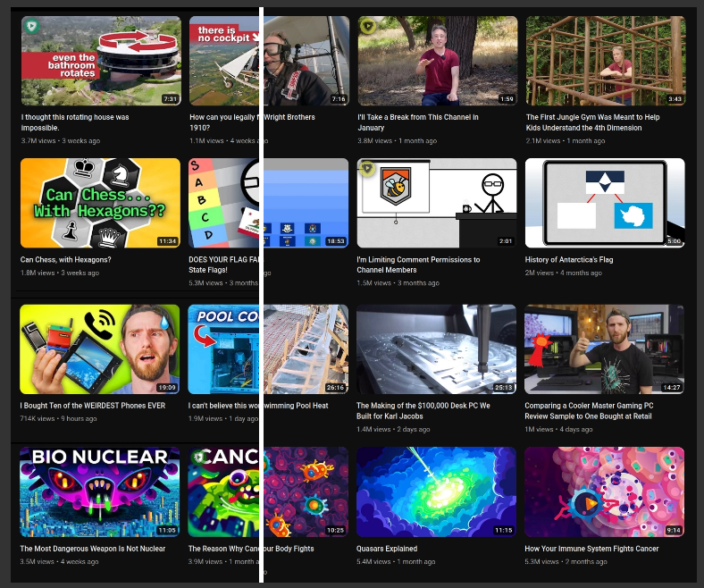Click shield badge on "I'll Take a Break" thumbnail
The width and height of the screenshot is (704, 588).
pyautogui.click(x=367, y=27)
